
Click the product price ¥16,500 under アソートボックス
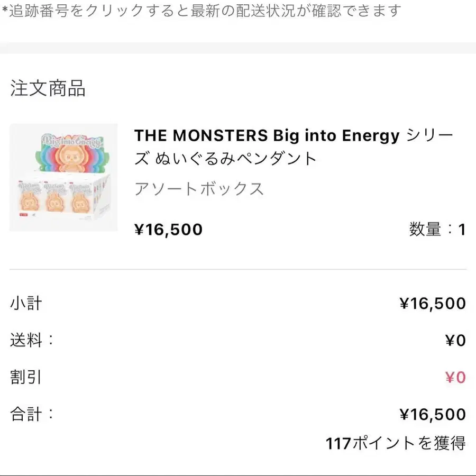168,230
